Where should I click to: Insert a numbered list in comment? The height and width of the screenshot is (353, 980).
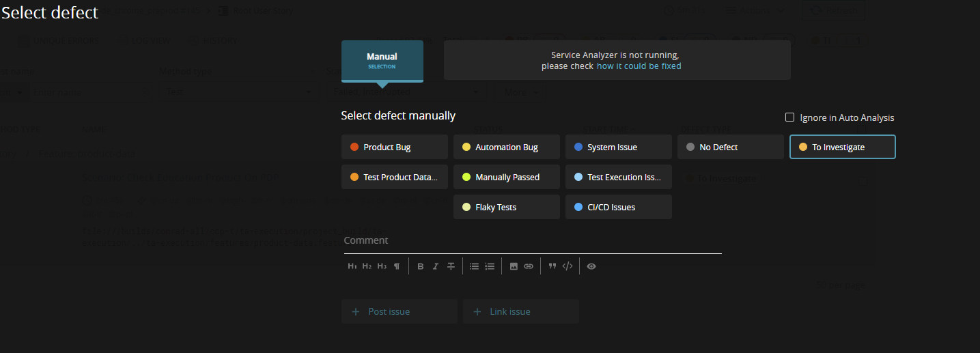click(x=490, y=266)
